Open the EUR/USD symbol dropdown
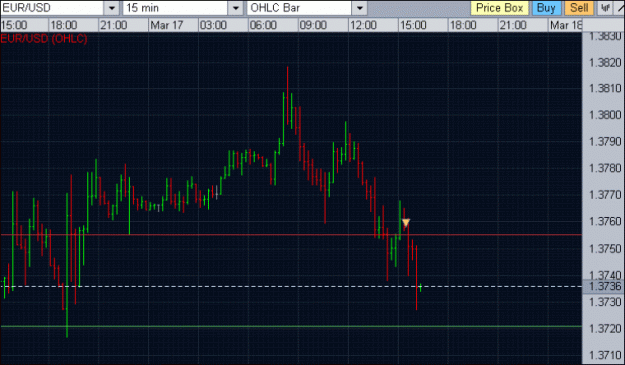Screen dimensions: 625x365 tap(112, 8)
